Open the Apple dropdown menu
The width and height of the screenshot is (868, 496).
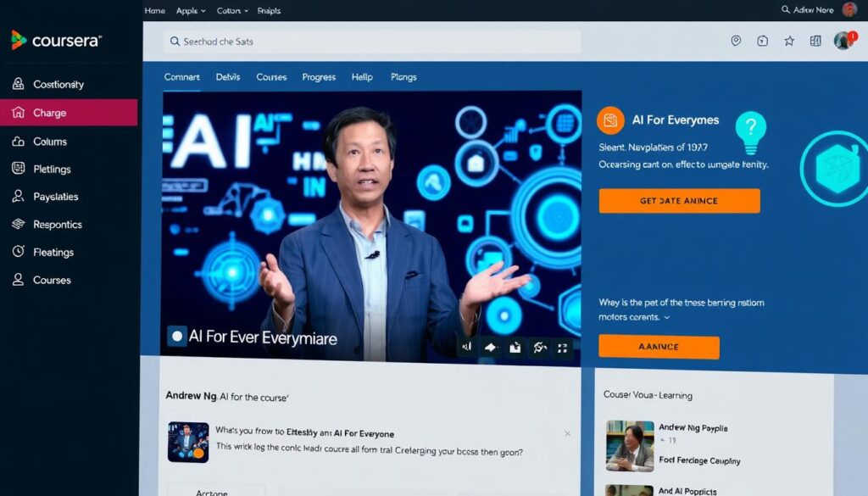tap(191, 10)
